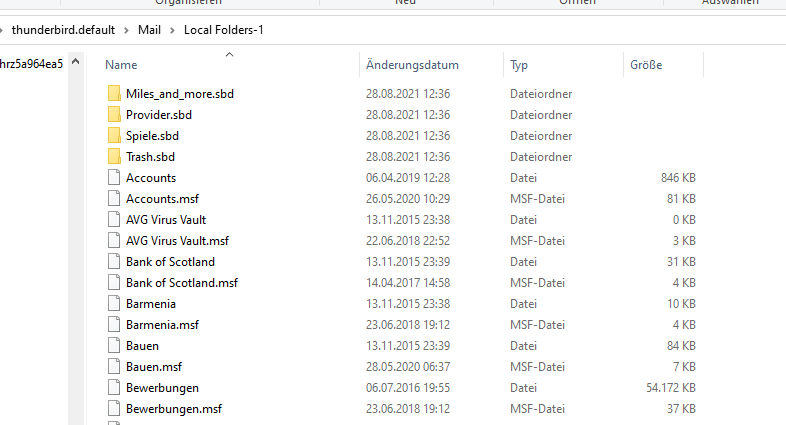
Task: Click the 22.06.2018 22:52 date cell
Action: click(408, 241)
